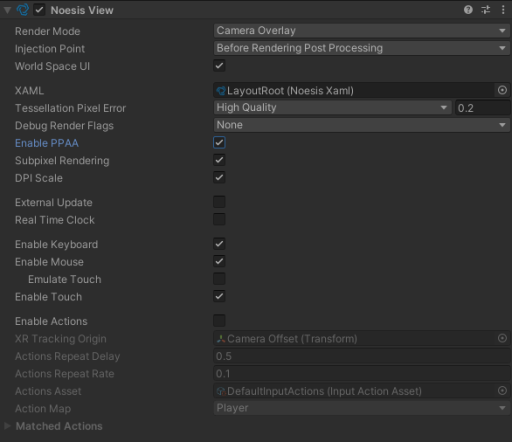Click the Real Time Clock label
The image size is (512, 442).
coord(55,220)
